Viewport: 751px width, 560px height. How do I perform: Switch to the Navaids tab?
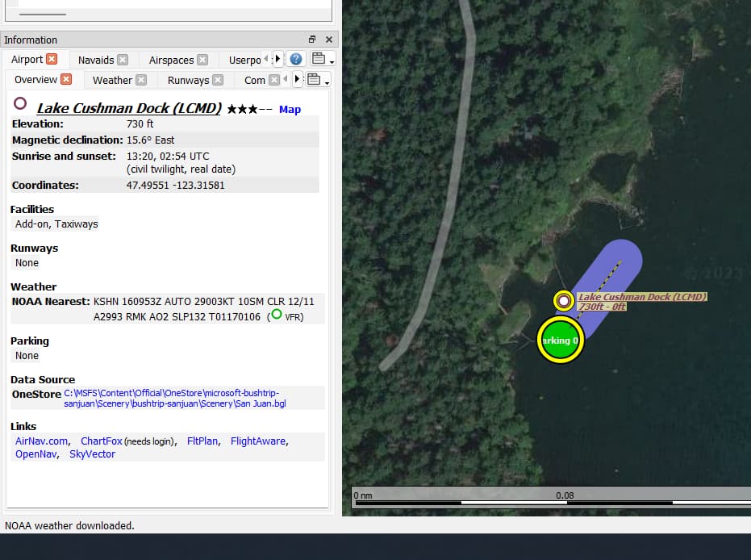tap(95, 59)
